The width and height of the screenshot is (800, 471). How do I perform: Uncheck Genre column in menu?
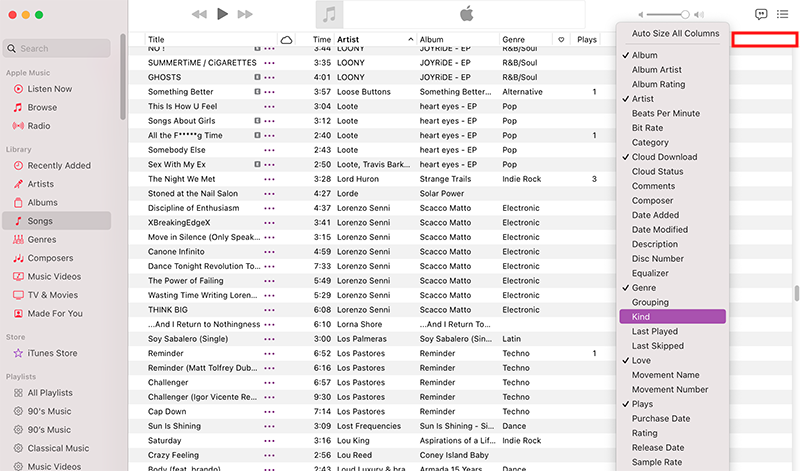(x=672, y=287)
